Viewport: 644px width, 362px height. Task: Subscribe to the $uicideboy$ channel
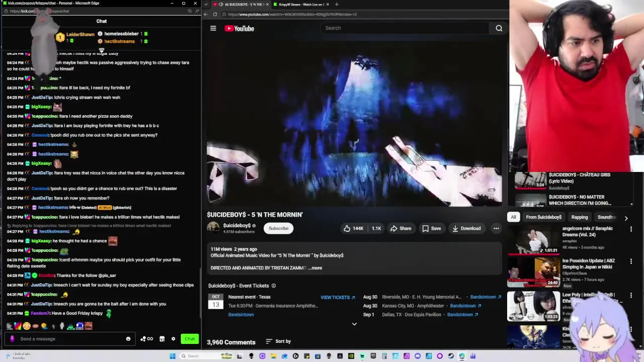pyautogui.click(x=278, y=228)
